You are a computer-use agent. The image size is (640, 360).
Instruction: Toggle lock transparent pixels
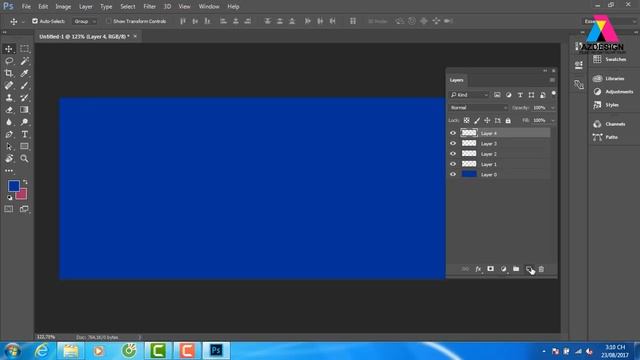click(466, 120)
